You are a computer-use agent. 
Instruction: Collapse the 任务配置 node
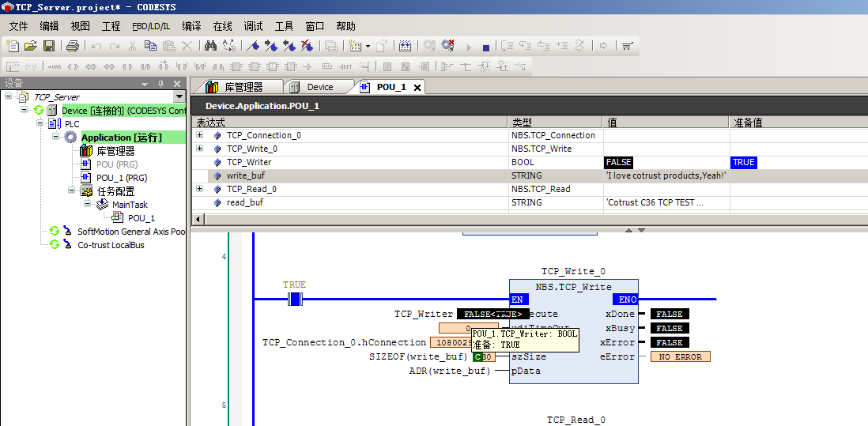[72, 190]
